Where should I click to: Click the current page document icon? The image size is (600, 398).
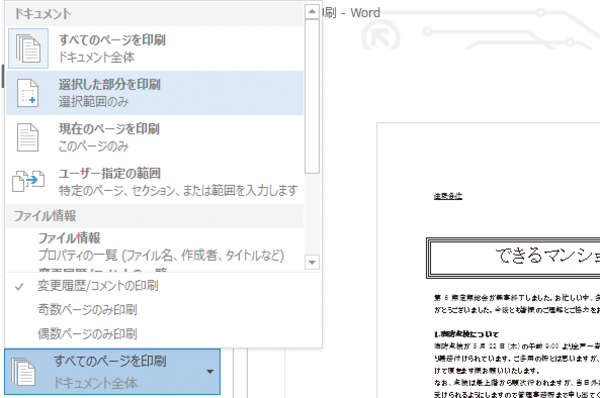(x=28, y=137)
